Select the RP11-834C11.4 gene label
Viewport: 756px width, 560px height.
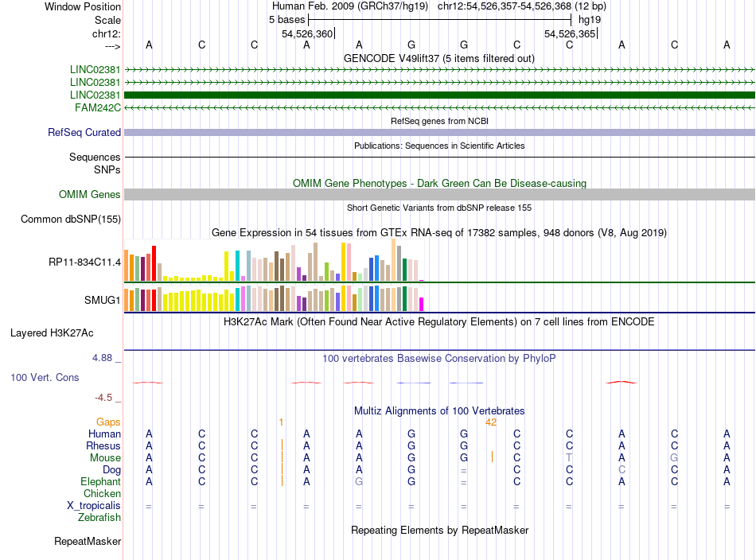[x=84, y=262]
